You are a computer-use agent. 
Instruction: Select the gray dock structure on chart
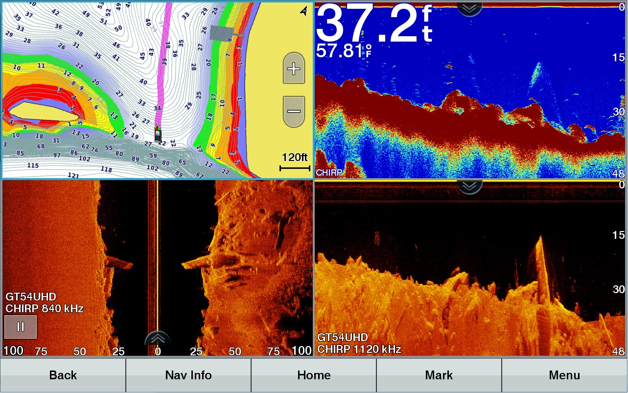pyautogui.click(x=221, y=32)
